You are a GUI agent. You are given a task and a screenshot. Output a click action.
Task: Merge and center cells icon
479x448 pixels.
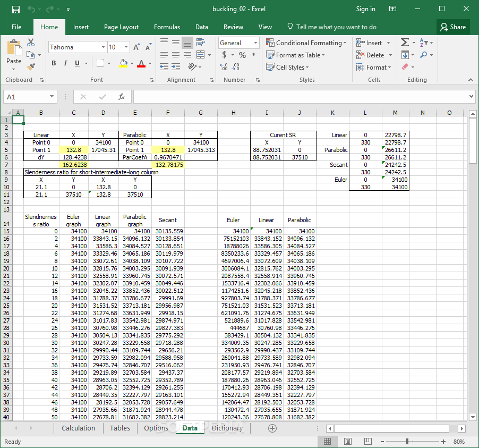pos(200,55)
